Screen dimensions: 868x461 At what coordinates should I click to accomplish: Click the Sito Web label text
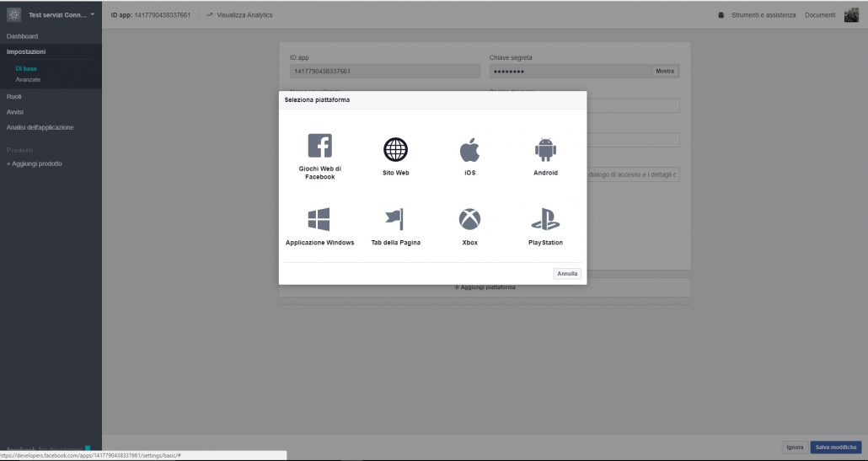[395, 173]
